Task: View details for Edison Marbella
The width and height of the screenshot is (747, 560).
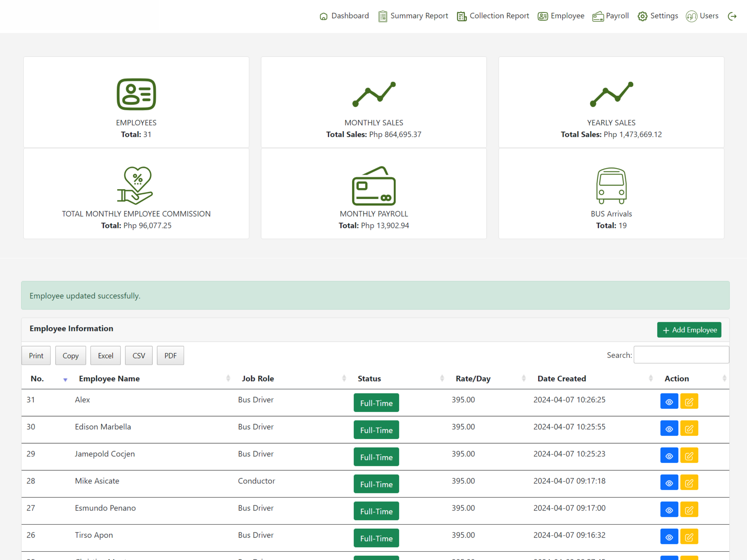Action: click(x=669, y=428)
